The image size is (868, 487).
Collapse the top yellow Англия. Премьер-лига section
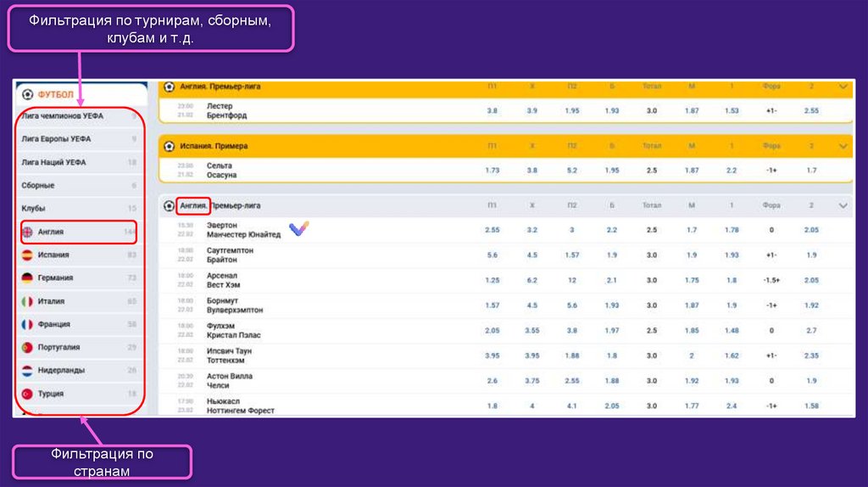click(843, 87)
